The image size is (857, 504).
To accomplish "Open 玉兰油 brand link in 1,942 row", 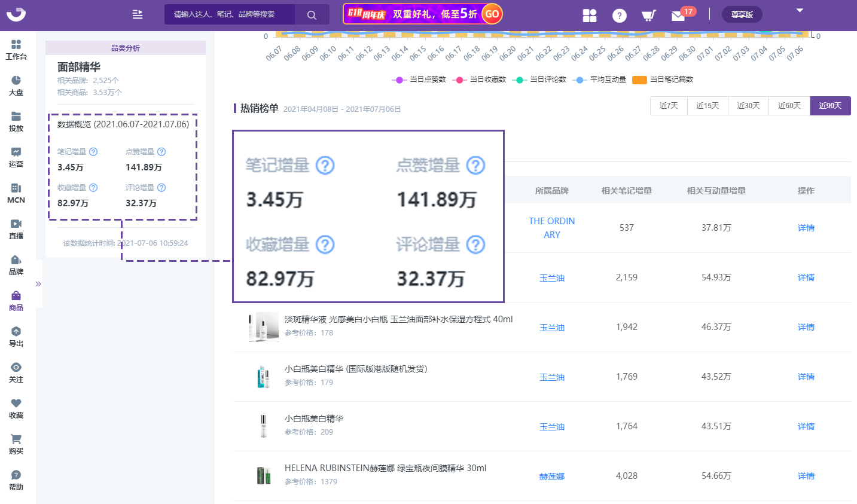I will pyautogui.click(x=552, y=328).
